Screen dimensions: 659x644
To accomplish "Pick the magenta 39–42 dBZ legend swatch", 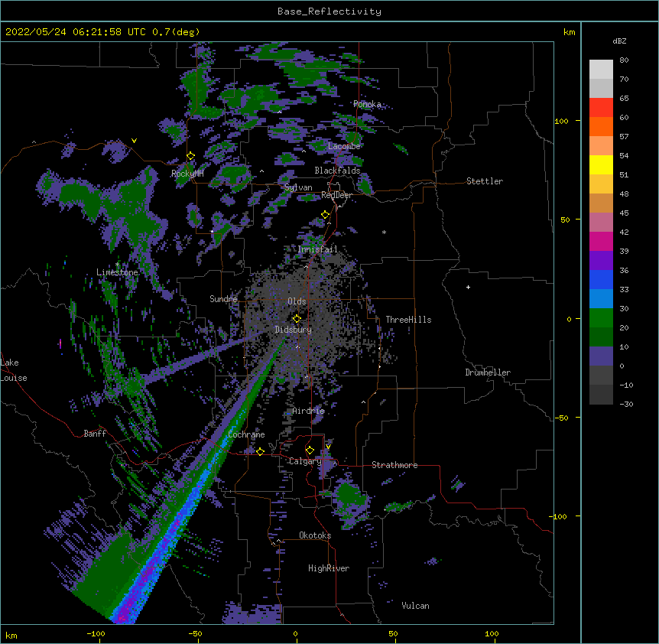I will 601,241.
